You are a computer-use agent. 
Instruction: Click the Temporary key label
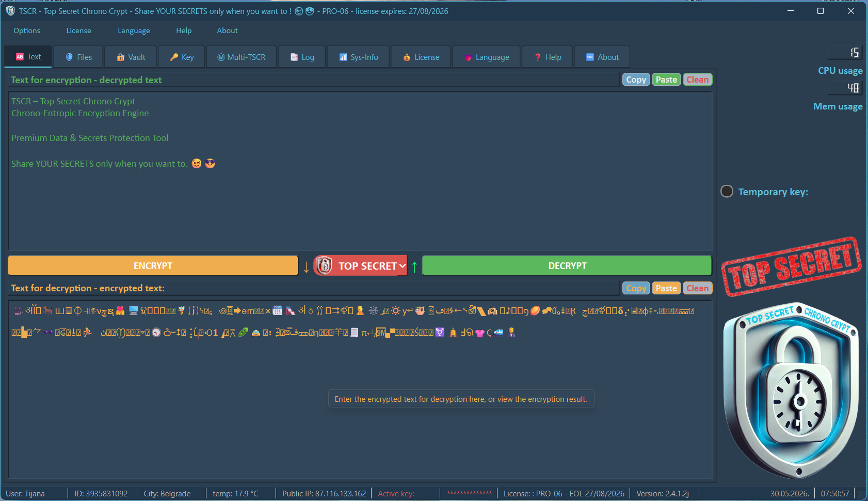773,192
